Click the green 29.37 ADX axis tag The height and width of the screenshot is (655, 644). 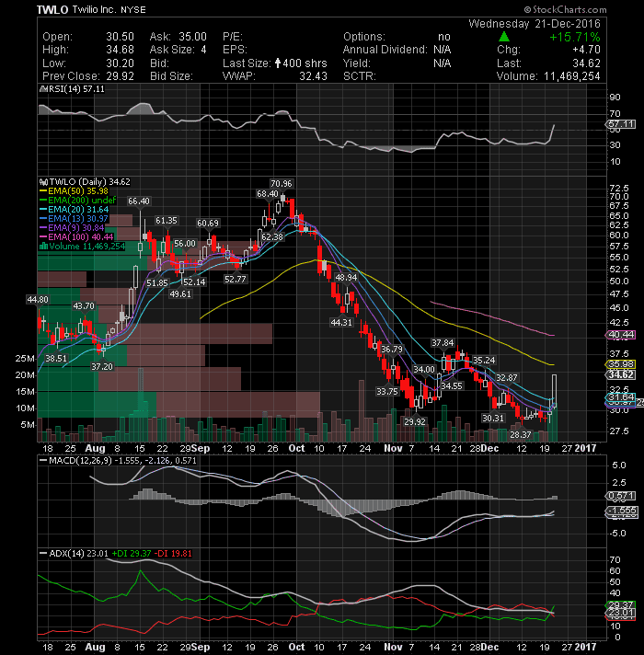tap(621, 605)
